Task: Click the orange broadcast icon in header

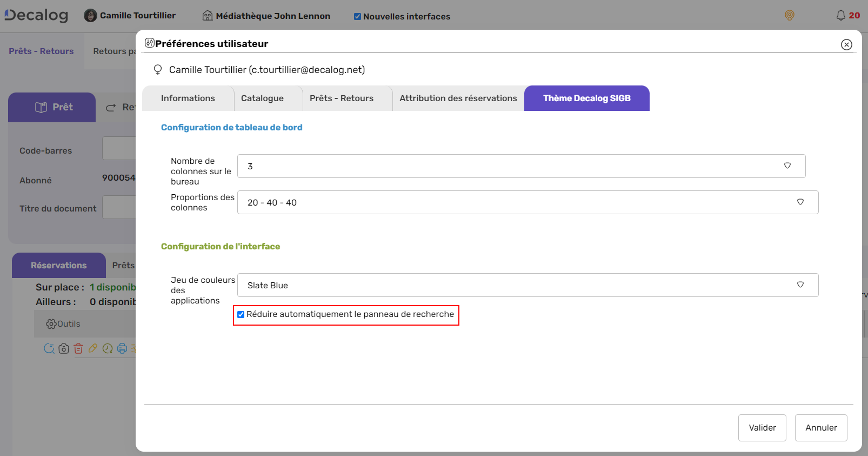Action: tap(790, 16)
